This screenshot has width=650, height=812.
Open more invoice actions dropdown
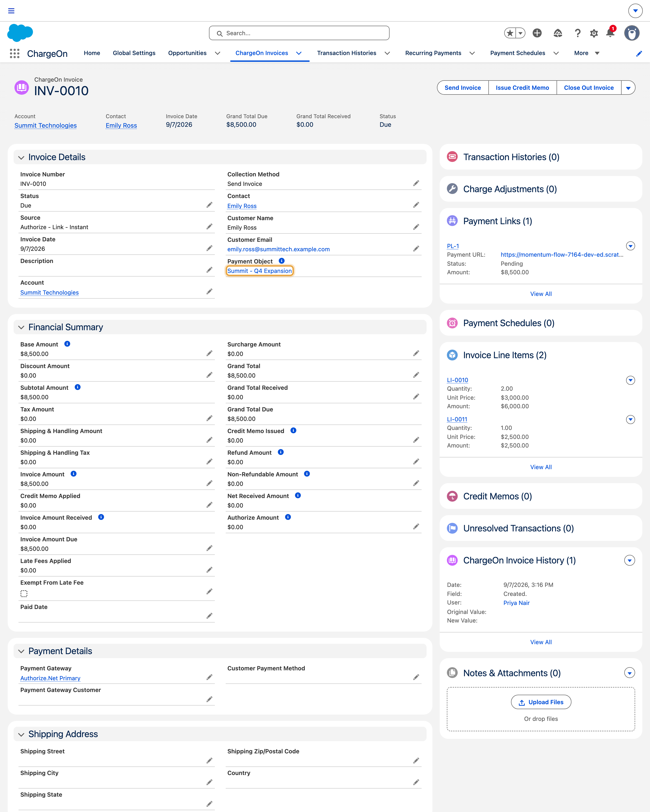coord(628,88)
